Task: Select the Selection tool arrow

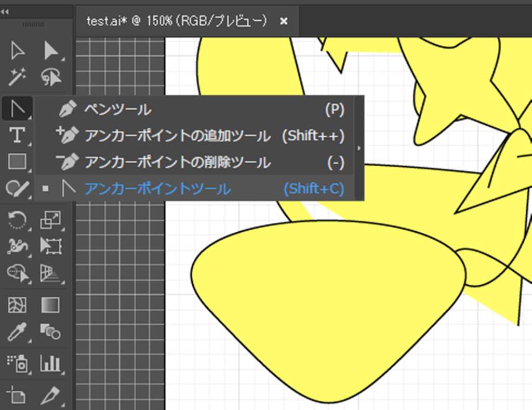Action: tap(17, 51)
